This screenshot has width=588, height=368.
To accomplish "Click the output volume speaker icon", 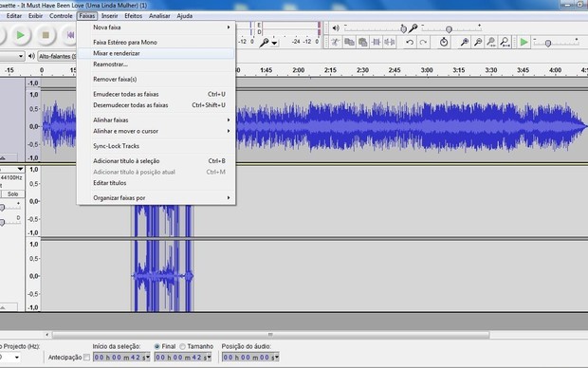I will tap(336, 28).
